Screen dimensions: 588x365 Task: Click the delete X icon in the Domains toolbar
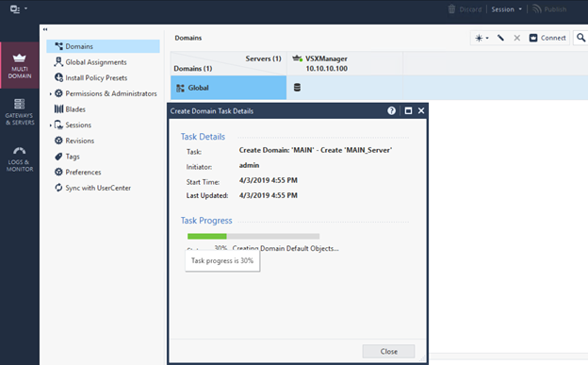[x=516, y=38]
